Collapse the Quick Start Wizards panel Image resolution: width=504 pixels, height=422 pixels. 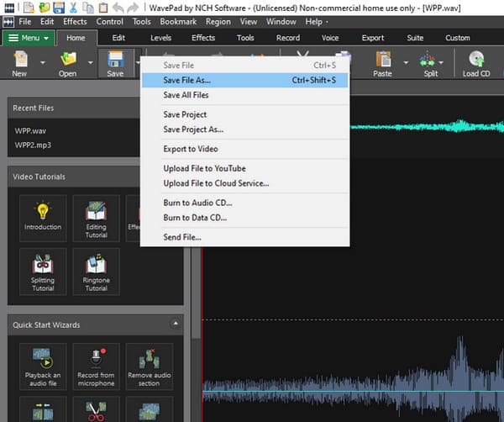(x=176, y=324)
